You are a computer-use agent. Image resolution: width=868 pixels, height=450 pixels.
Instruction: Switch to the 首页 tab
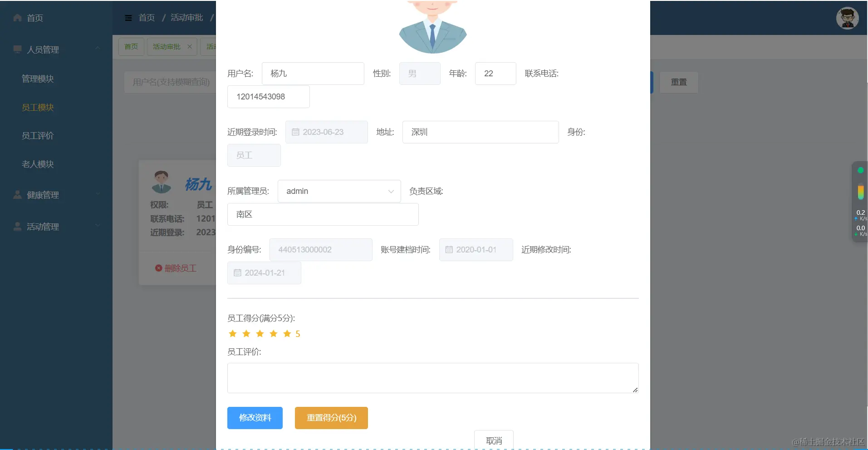coord(131,46)
